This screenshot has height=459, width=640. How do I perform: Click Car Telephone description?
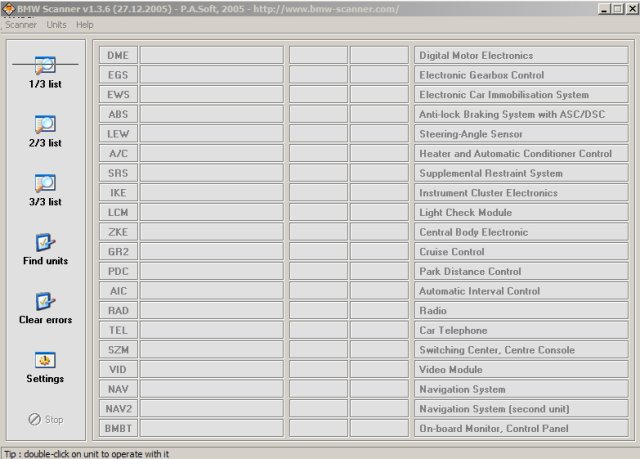coord(521,330)
